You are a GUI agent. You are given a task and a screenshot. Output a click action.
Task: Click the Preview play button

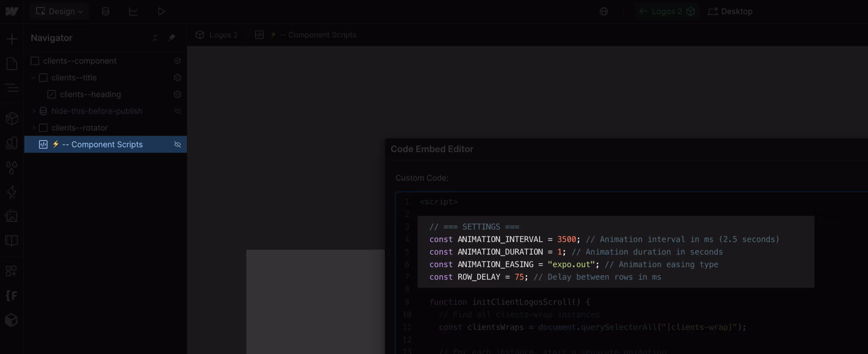(x=161, y=11)
